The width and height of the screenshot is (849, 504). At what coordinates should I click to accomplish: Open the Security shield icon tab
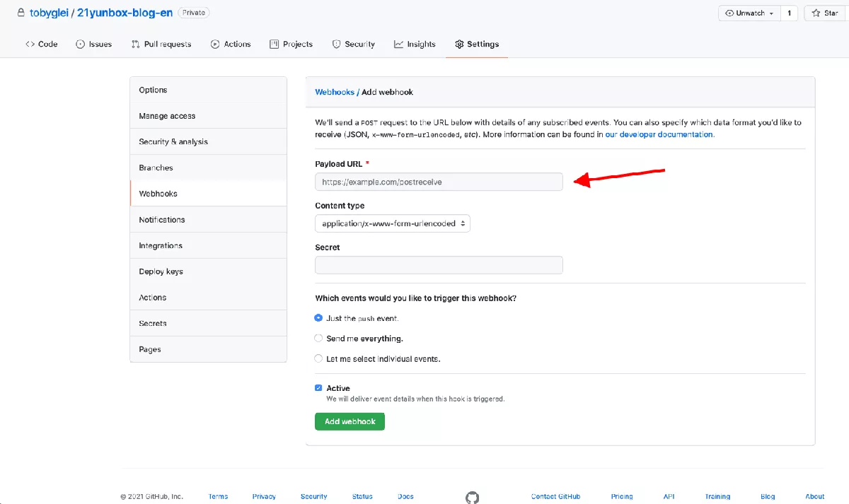tap(337, 44)
